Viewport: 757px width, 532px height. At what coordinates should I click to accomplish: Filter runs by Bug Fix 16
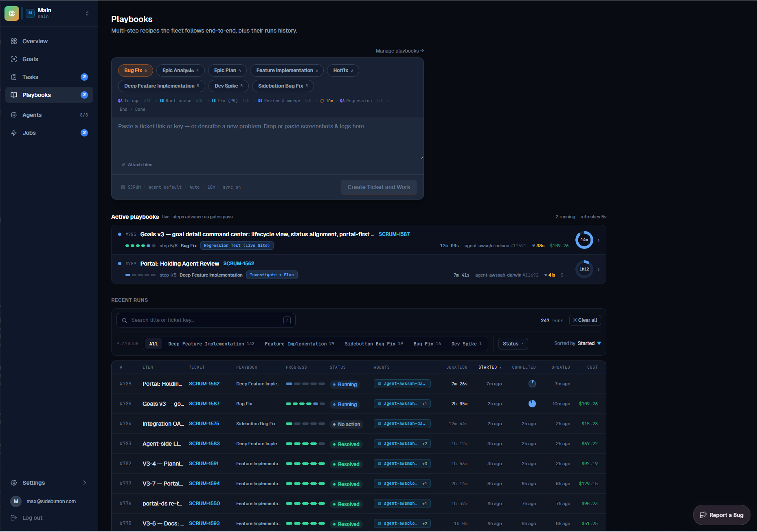point(427,344)
